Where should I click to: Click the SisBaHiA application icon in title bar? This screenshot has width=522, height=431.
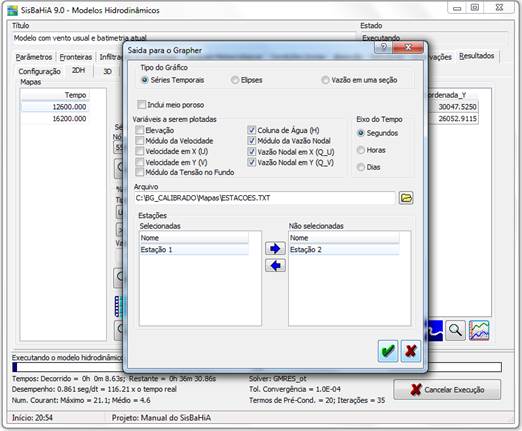(x=13, y=10)
